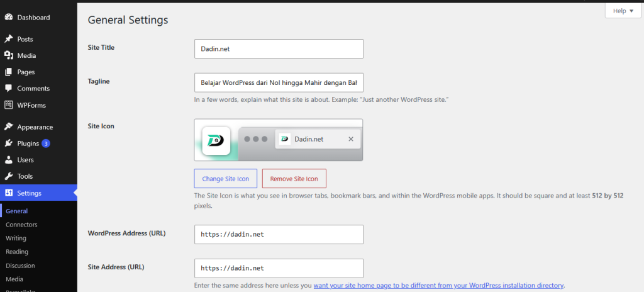
Task: Go to Reading settings
Action: point(17,252)
